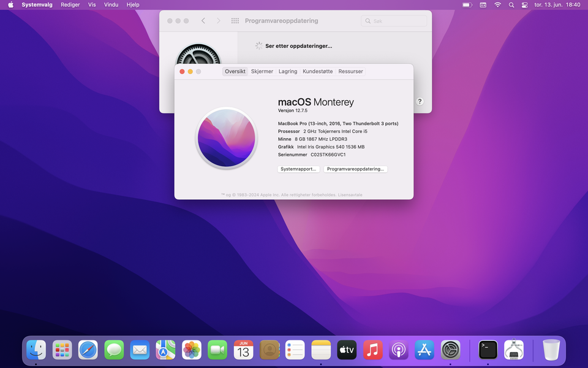Switch to the Kundestøtte tab
The height and width of the screenshot is (368, 588).
[x=318, y=71]
